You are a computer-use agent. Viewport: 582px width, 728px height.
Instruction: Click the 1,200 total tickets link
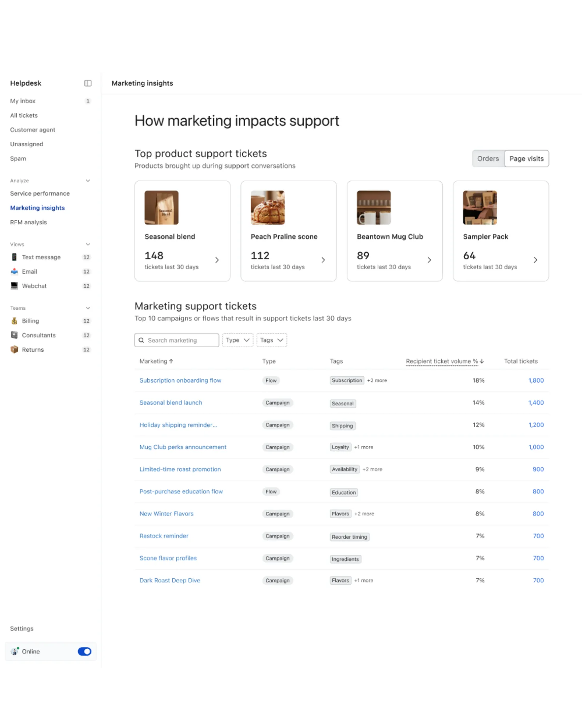(x=536, y=425)
